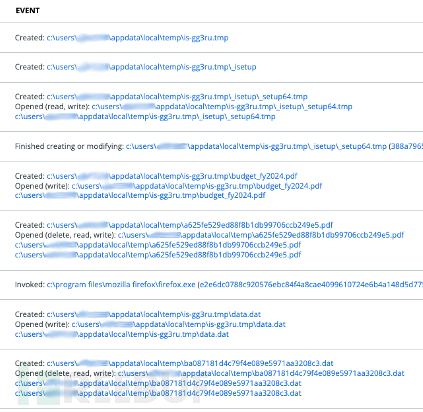Select the third _setup64.tmp path in that event

pos(145,117)
